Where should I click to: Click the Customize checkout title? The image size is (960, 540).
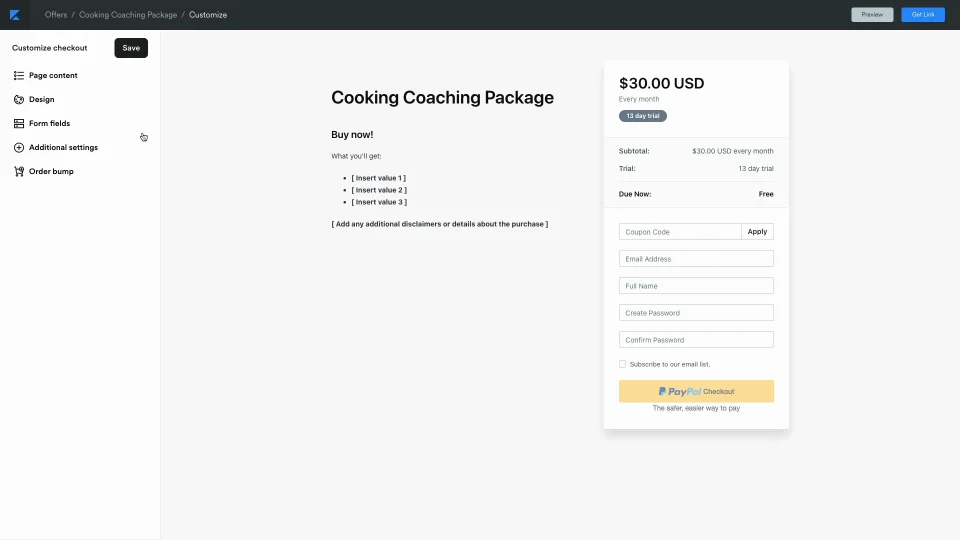pos(50,48)
